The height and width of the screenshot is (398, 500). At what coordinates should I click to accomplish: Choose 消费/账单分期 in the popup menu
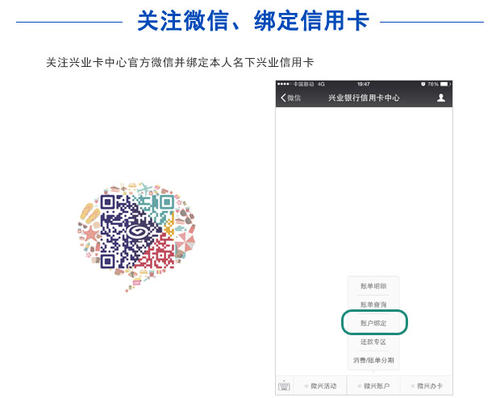click(373, 360)
